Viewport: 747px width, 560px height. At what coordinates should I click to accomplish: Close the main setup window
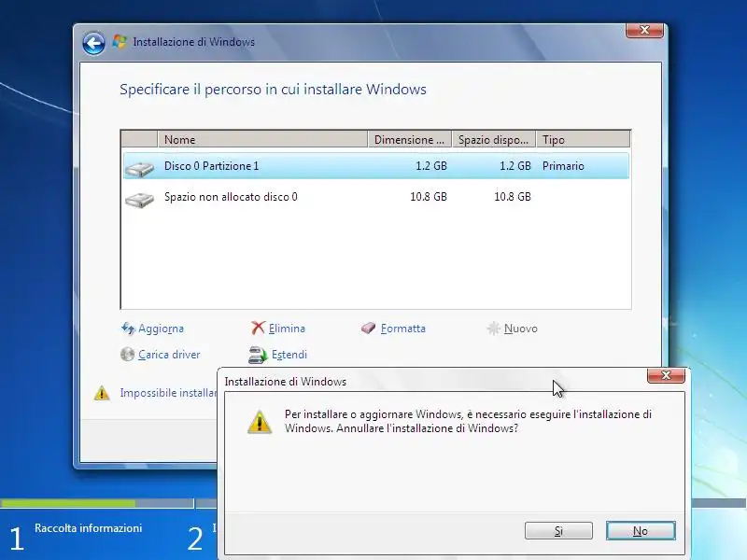(x=644, y=30)
